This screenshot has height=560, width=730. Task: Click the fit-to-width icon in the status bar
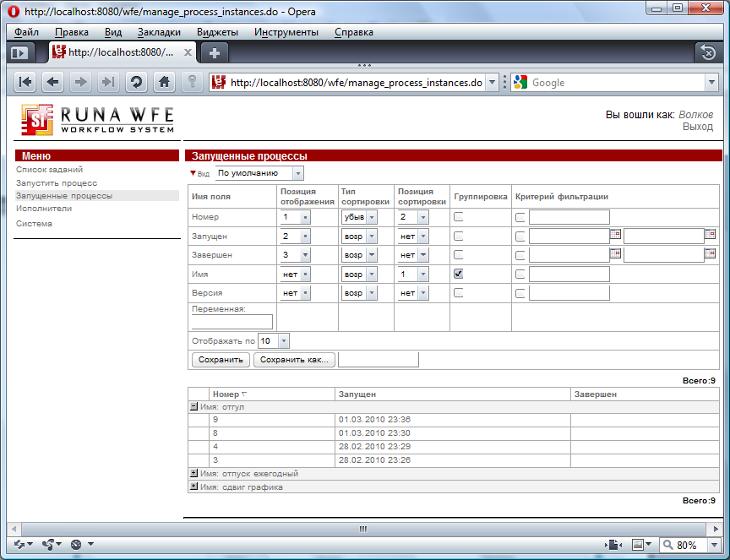coord(613,544)
